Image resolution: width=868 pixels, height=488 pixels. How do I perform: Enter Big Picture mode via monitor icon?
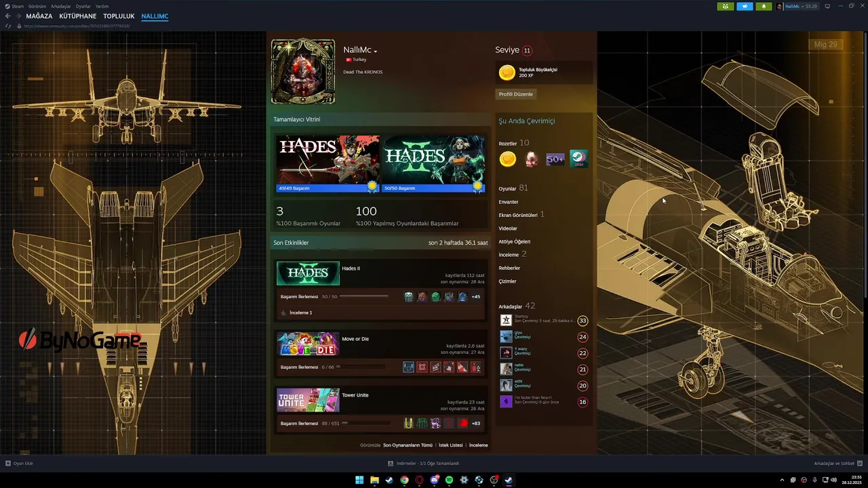(827, 6)
